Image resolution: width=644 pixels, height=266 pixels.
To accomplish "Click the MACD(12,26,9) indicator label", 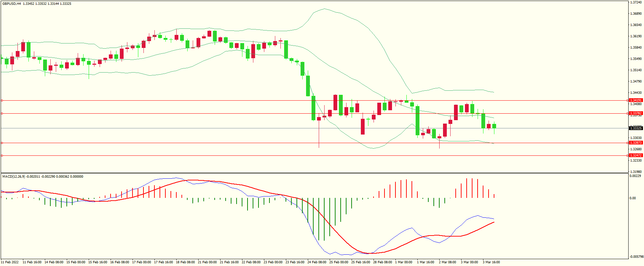I will point(14,177).
